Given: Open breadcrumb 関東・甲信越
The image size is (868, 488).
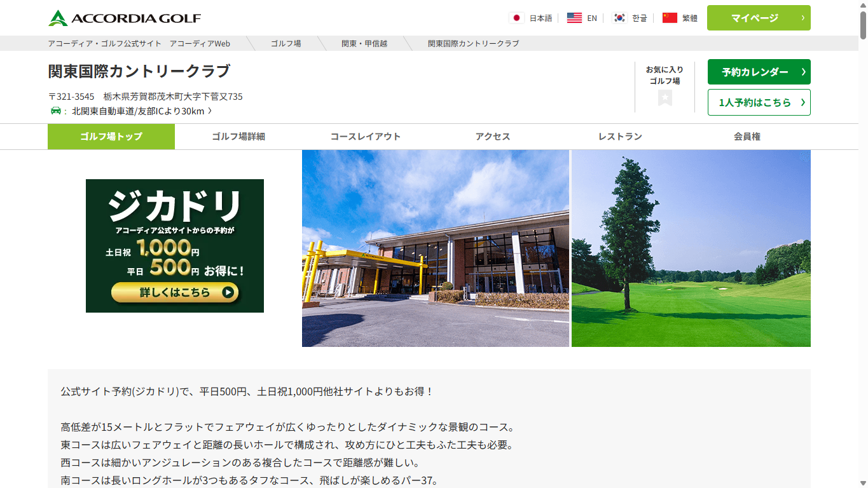Looking at the screenshot, I should [364, 43].
